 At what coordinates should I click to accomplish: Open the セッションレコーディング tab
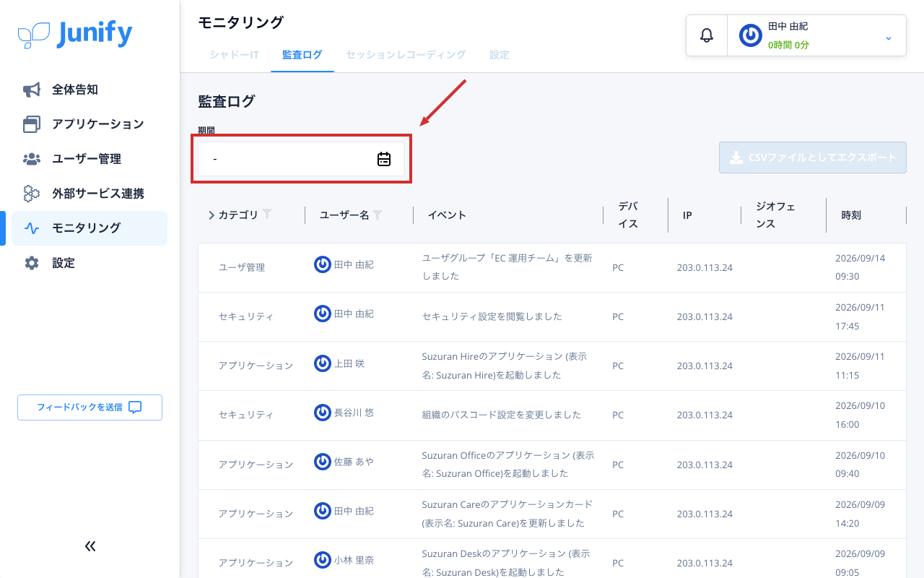[406, 55]
